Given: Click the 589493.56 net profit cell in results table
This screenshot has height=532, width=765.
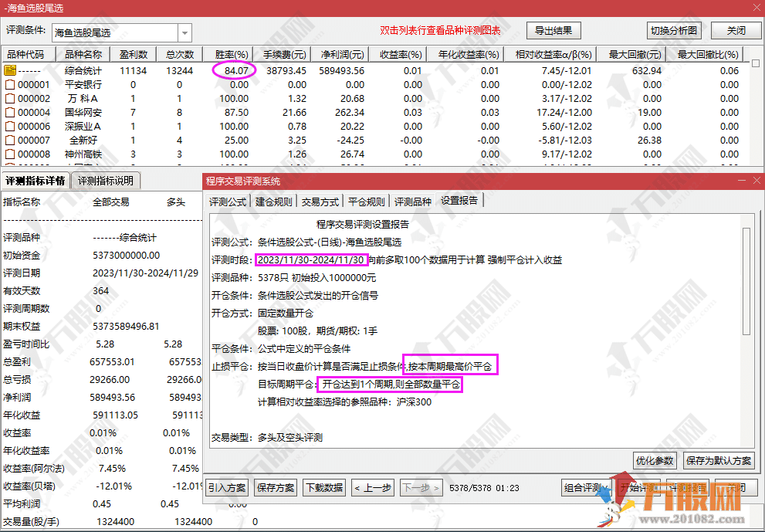Looking at the screenshot, I should pos(341,70).
